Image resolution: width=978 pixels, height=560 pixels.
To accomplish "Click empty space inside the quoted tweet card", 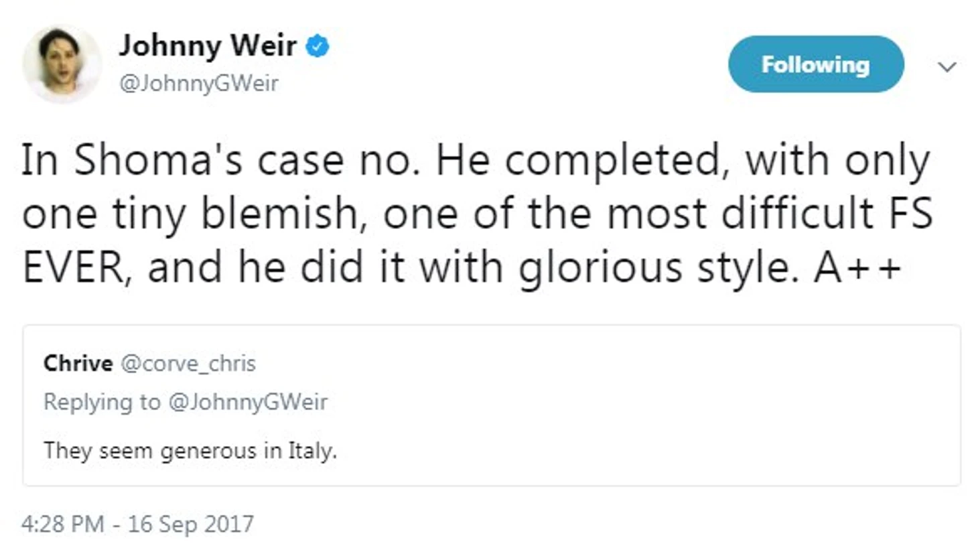I will click(670, 409).
